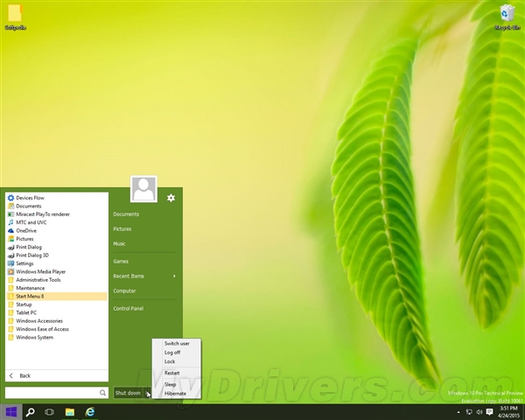Expand the Recent Items submenu arrow
The image size is (525, 420).
pyautogui.click(x=174, y=276)
